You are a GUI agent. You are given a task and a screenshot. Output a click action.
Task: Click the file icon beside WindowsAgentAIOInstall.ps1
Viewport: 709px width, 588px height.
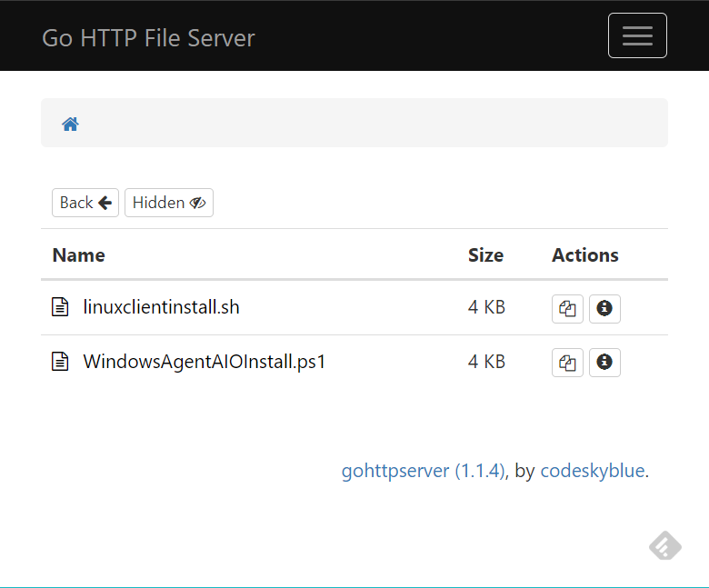60,362
